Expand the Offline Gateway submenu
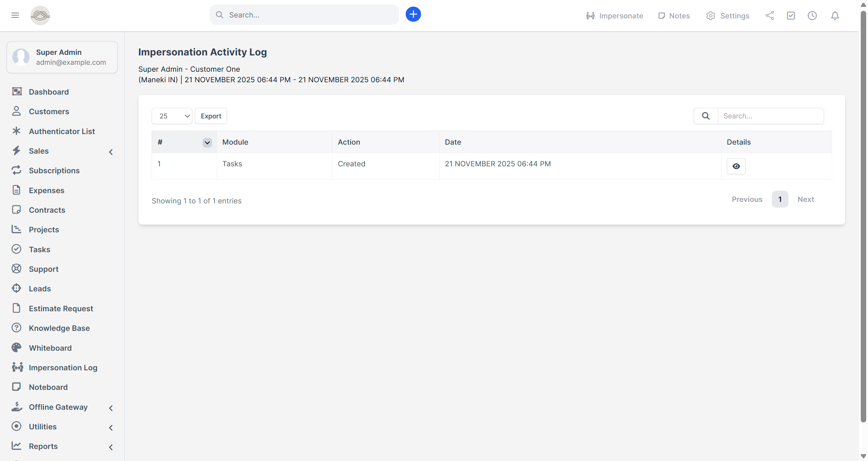The height and width of the screenshot is (461, 868). [x=111, y=408]
